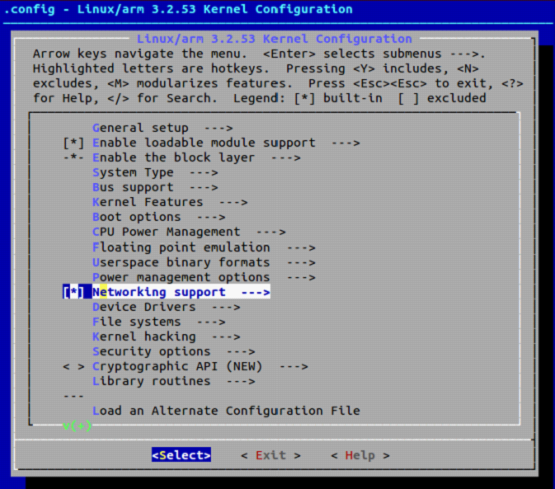Open the System Type submenu
Screen dimensions: 555x489
click(155, 172)
